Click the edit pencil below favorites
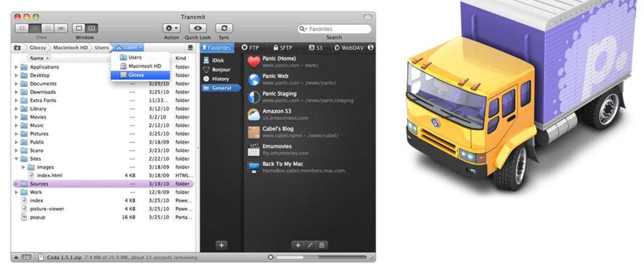644x264 pixels. [x=309, y=245]
